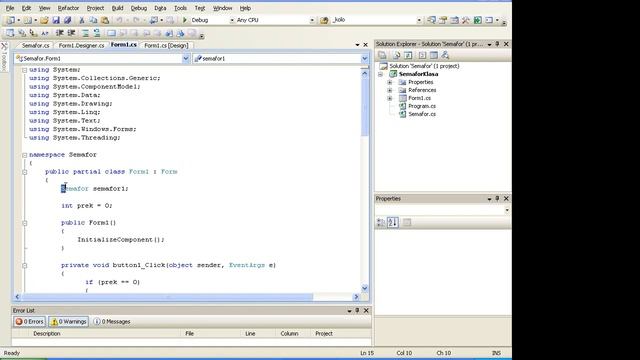Viewport: 640px width, 360px height.
Task: Open the Build menu
Action: point(118,8)
